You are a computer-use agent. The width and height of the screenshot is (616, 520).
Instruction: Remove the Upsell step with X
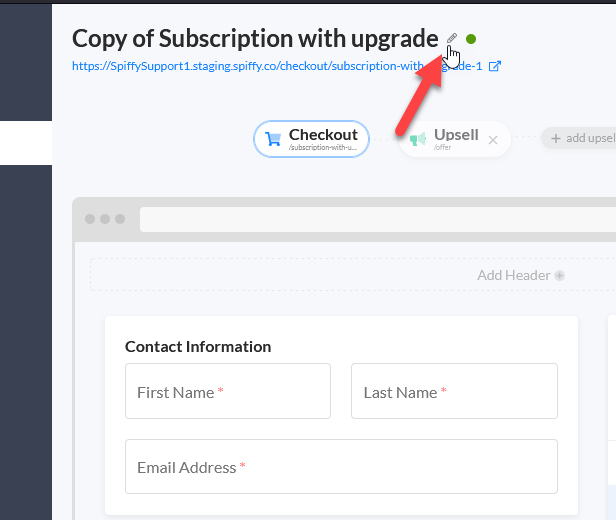point(493,140)
